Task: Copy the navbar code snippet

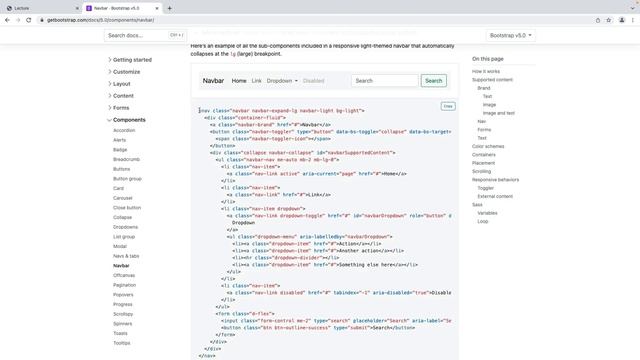Action: 448,106
